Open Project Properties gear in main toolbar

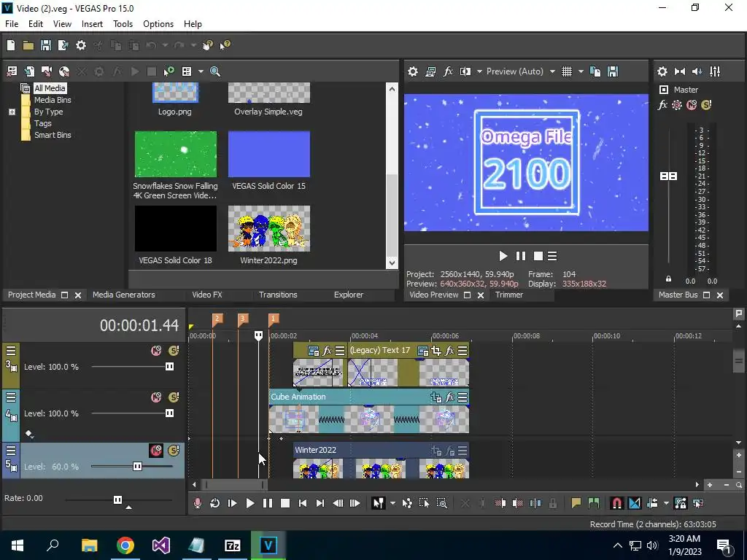tap(81, 45)
